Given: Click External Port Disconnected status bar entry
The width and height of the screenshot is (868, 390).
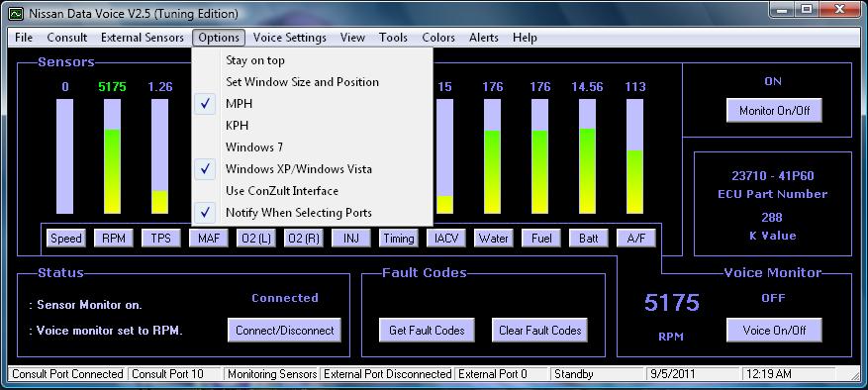Looking at the screenshot, I should coord(388,374).
